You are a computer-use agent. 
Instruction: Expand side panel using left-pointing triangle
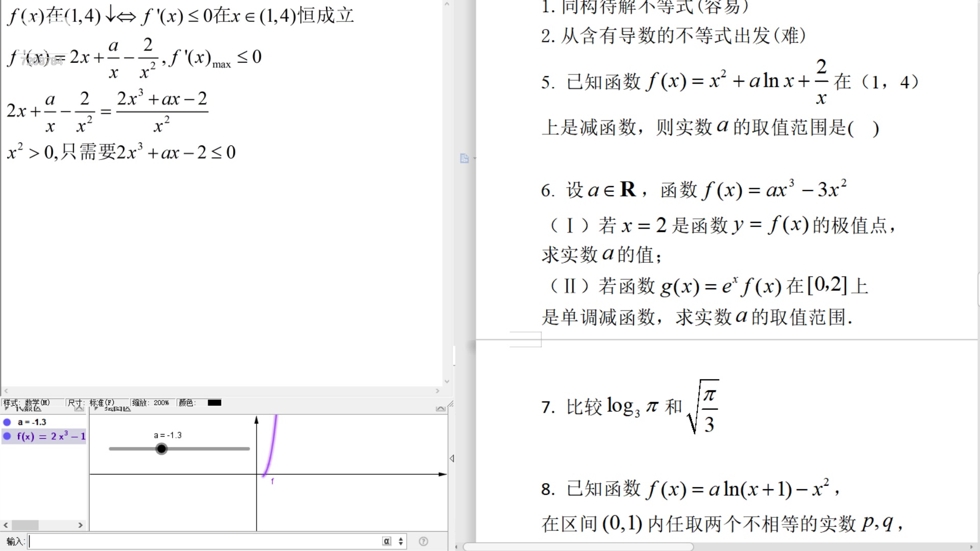pos(452,459)
